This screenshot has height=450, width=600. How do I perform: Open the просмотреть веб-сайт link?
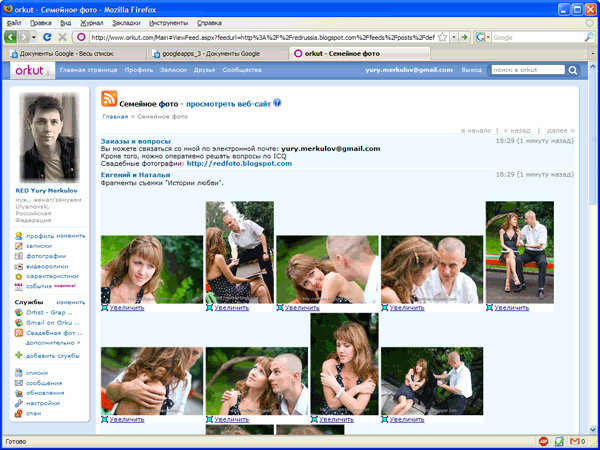(x=228, y=104)
